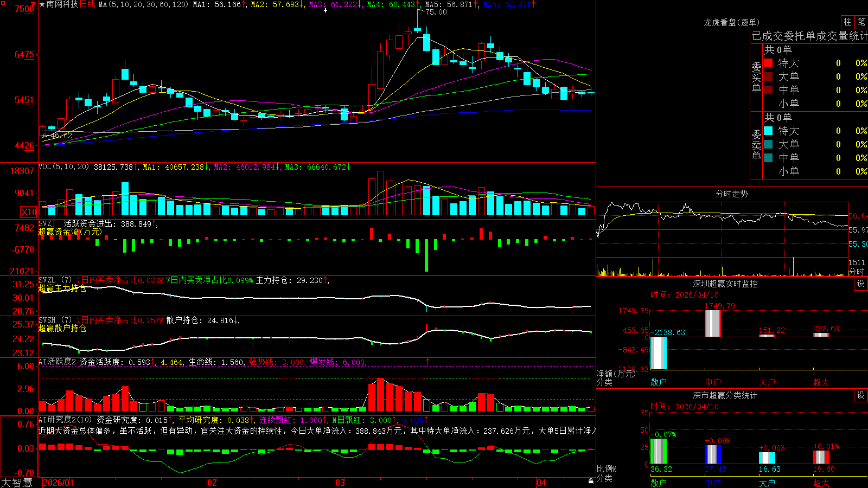Click the 2026/01 timeline label
Screen dimensions: 868x488
tap(59, 483)
